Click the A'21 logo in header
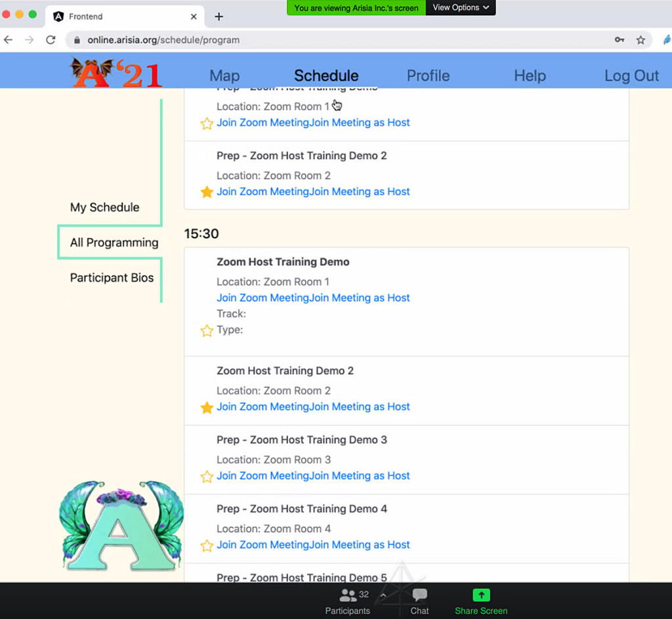This screenshot has width=672, height=619. (x=115, y=73)
